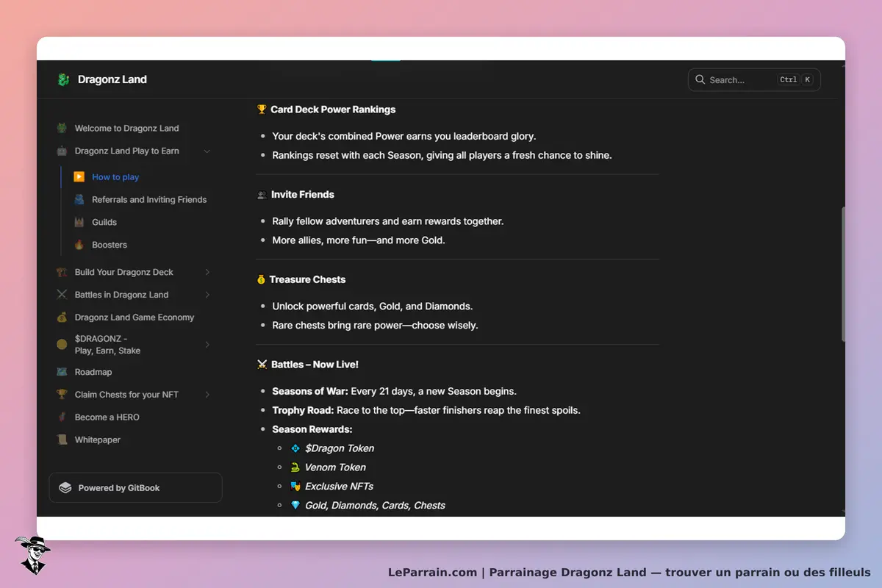Click the masks emoji beside Exclusive NFTs
882x588 pixels.
pos(295,487)
